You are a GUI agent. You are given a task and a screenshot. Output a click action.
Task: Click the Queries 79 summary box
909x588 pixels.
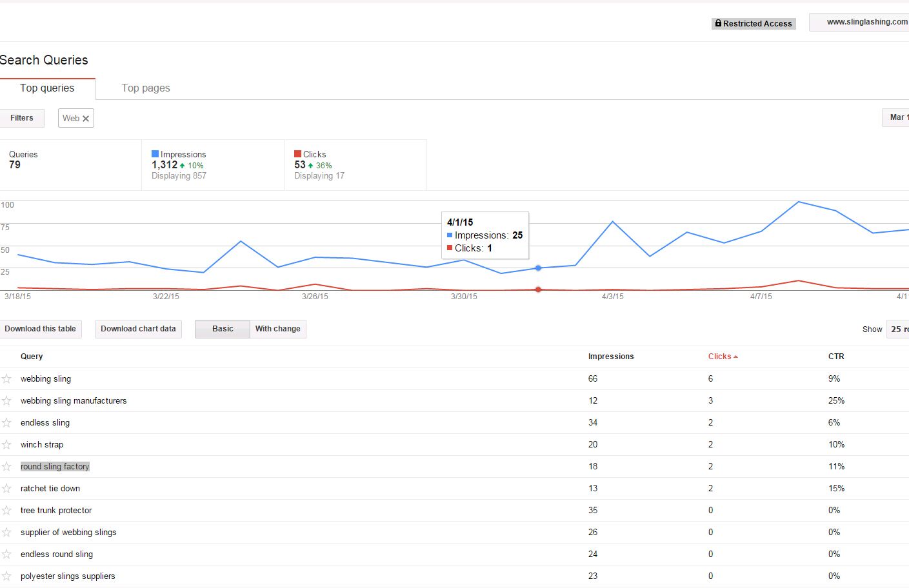[70, 165]
